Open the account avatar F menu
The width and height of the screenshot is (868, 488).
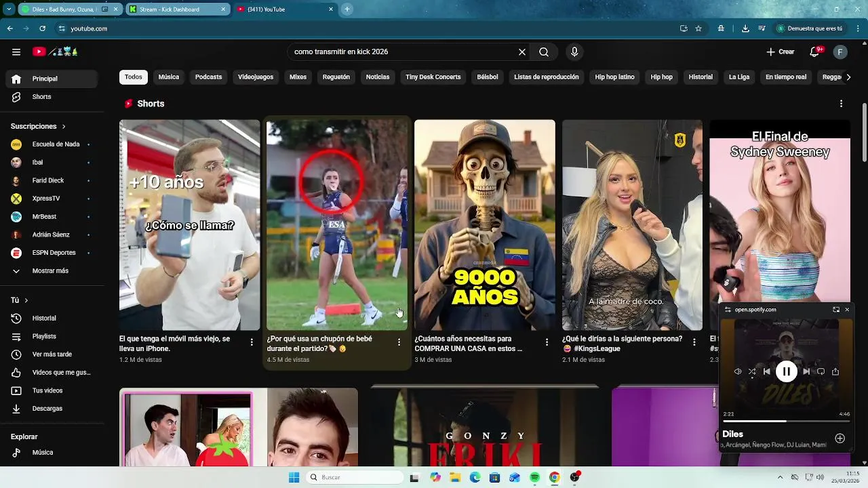pyautogui.click(x=840, y=52)
